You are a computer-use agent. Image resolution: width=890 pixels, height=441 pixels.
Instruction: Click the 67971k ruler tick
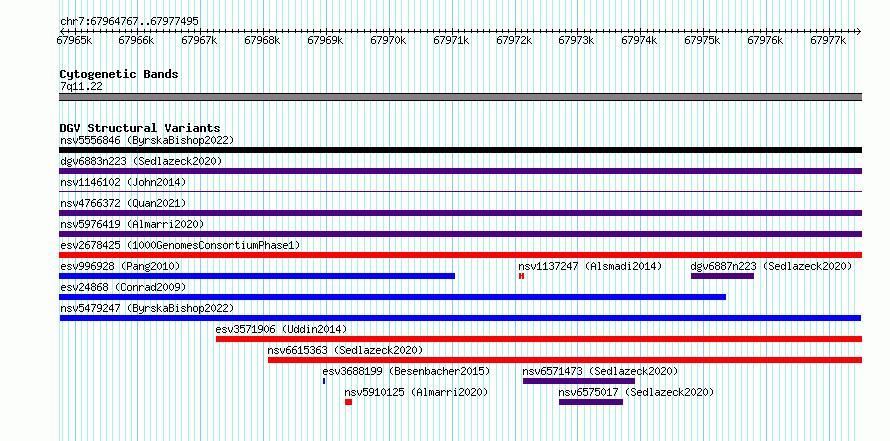[x=451, y=40]
